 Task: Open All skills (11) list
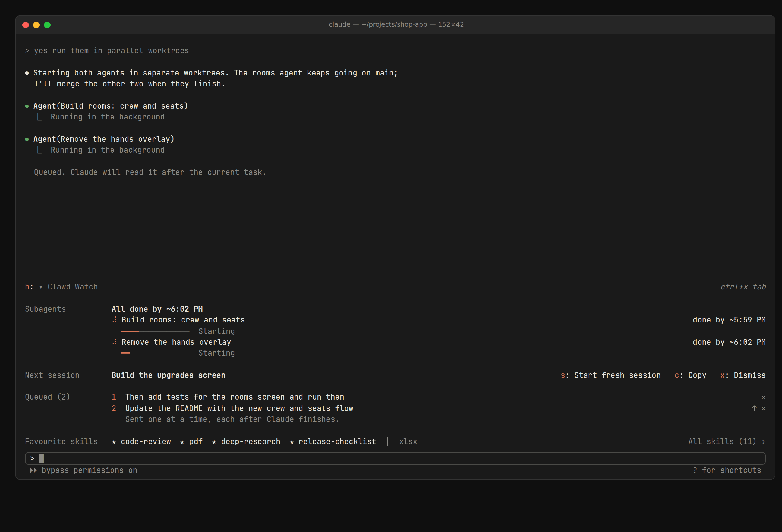point(727,442)
